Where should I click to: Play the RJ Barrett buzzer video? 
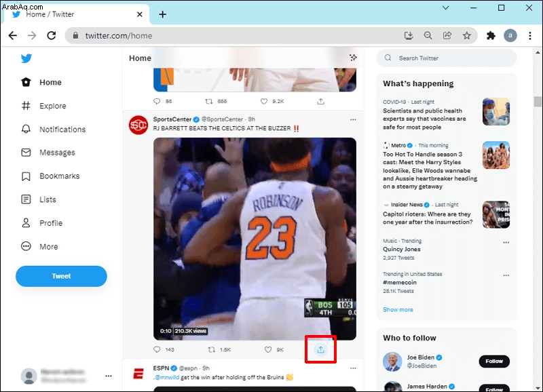255,239
